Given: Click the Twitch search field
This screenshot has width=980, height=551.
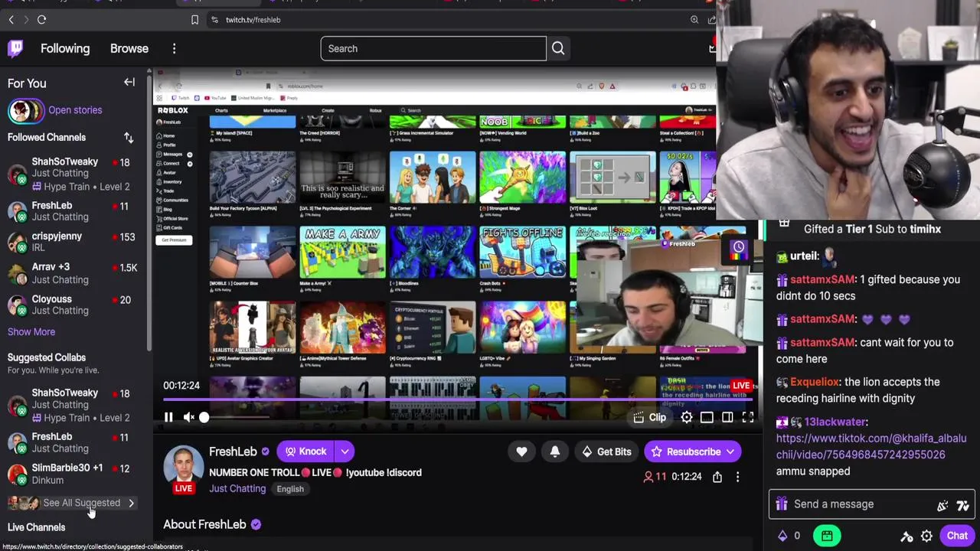Looking at the screenshot, I should click(433, 49).
